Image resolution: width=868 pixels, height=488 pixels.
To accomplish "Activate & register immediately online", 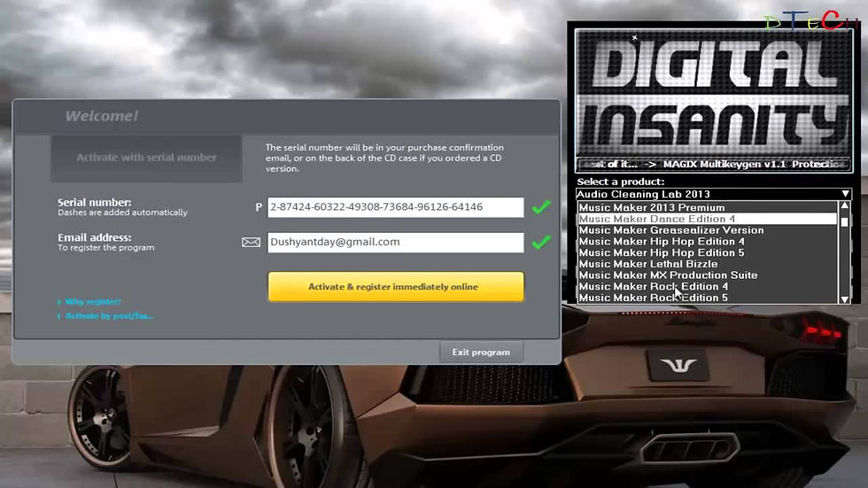I will (396, 287).
